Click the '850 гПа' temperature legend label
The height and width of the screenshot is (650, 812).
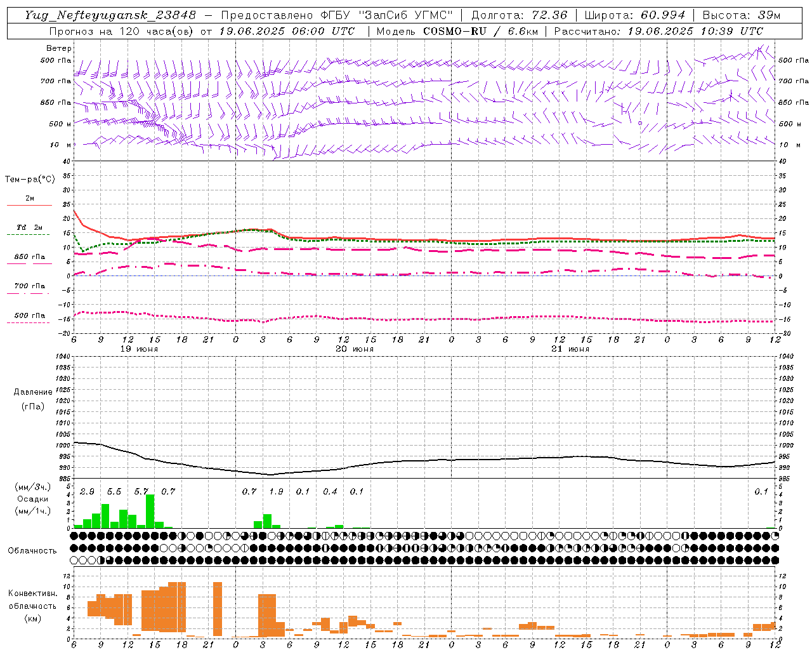(x=30, y=256)
